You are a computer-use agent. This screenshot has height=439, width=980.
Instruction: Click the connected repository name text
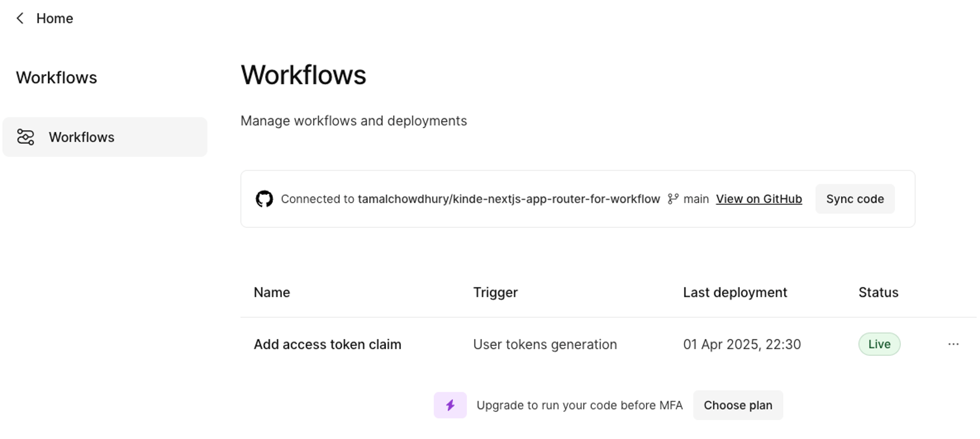click(508, 199)
